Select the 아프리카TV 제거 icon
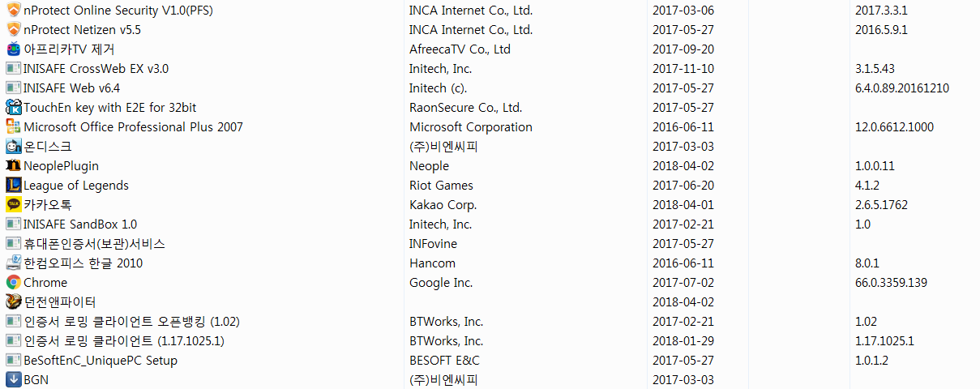Screen dimensions: 980x389 [x=13, y=49]
